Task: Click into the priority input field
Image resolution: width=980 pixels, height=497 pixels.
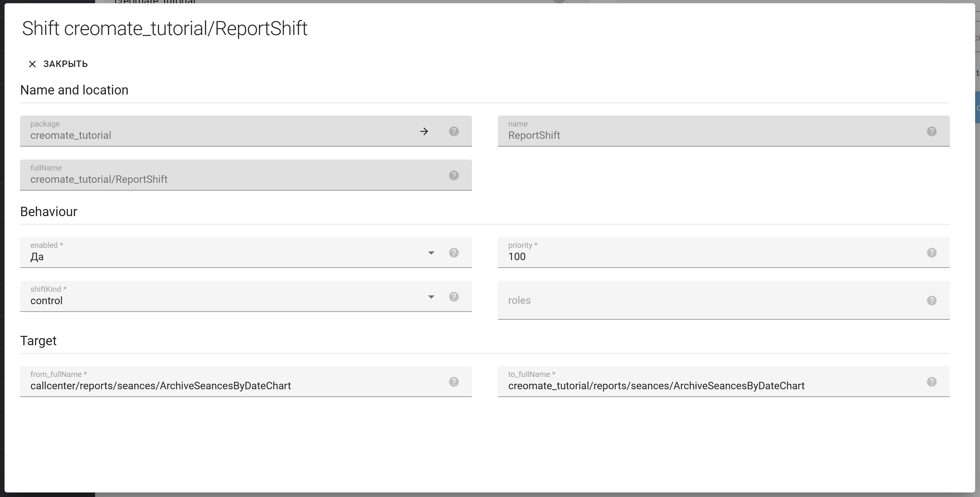Action: tap(708, 257)
